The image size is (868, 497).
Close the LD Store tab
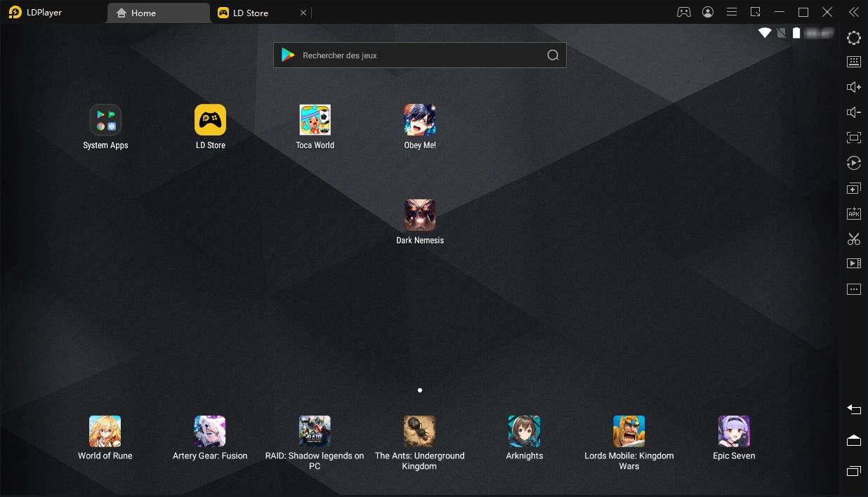pos(303,13)
